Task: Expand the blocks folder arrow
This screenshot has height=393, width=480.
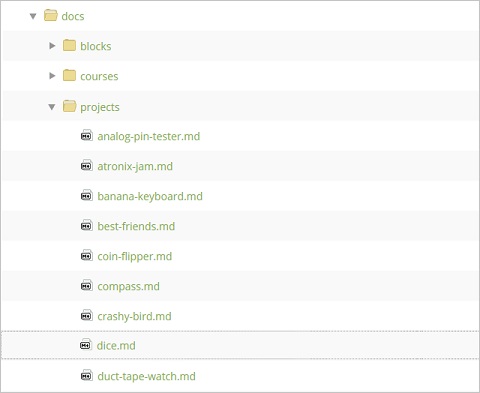Action: pyautogui.click(x=52, y=46)
